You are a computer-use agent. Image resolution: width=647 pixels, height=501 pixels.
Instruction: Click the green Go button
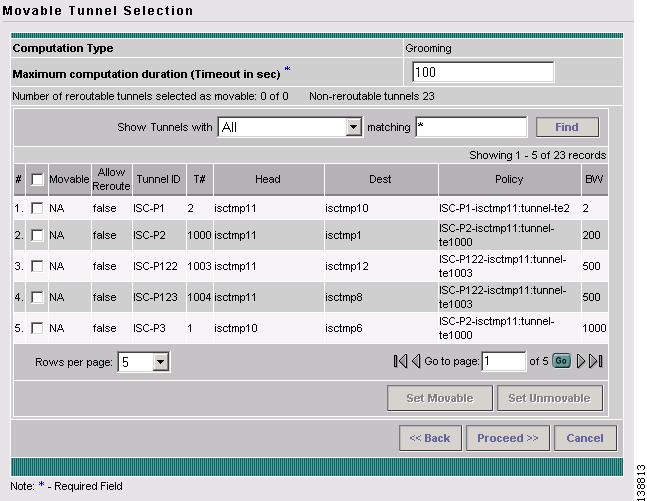point(561,361)
